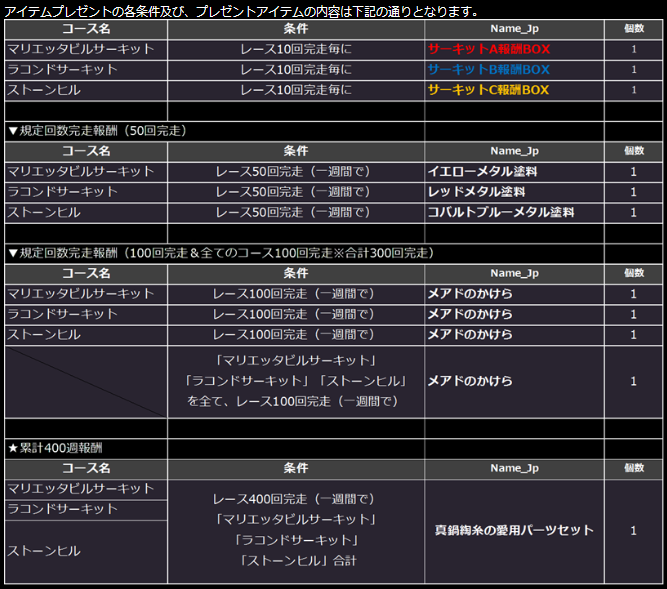Click the 真鍋絢糸の愛用パーツセット reward name
Viewport: 667px width, 589px height.
click(x=514, y=530)
